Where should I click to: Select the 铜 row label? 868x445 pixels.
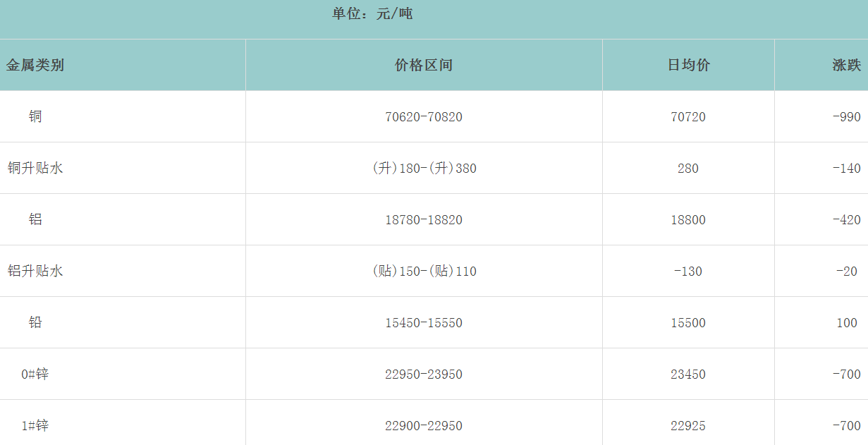click(x=35, y=116)
